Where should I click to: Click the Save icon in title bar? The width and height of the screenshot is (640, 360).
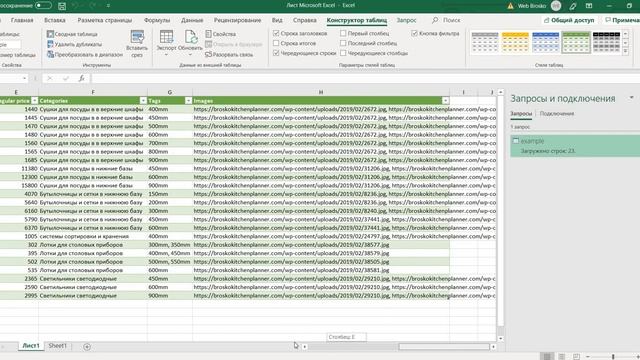pyautogui.click(x=62, y=6)
